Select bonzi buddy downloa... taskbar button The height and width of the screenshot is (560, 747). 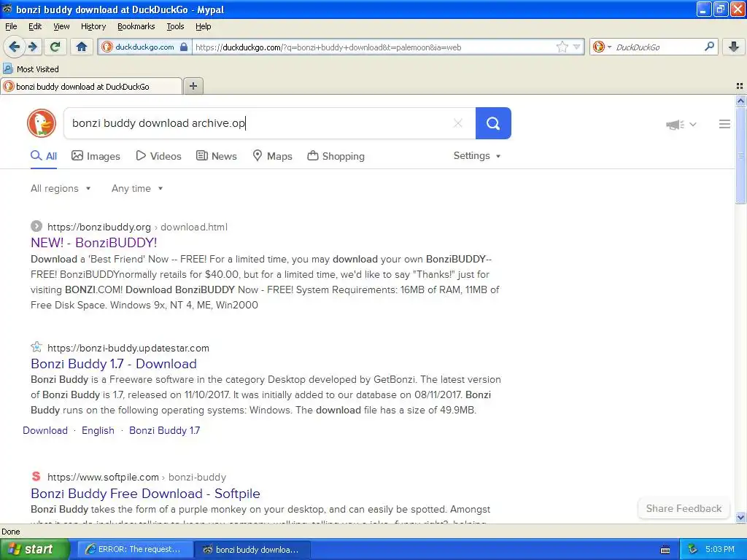click(252, 550)
